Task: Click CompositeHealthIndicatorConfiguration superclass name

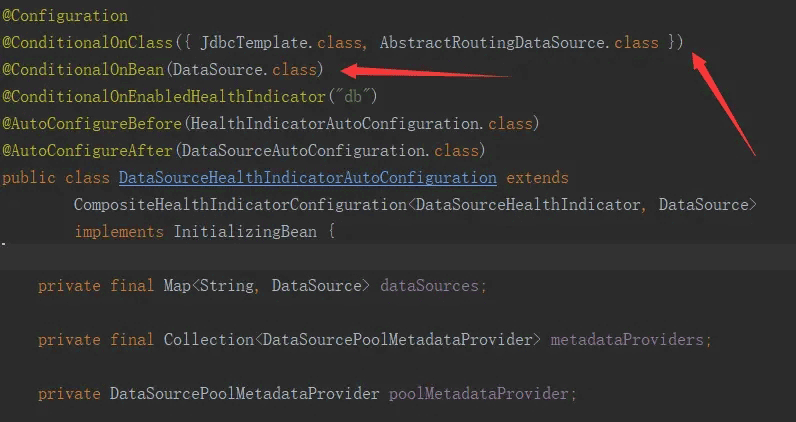Action: point(240,205)
